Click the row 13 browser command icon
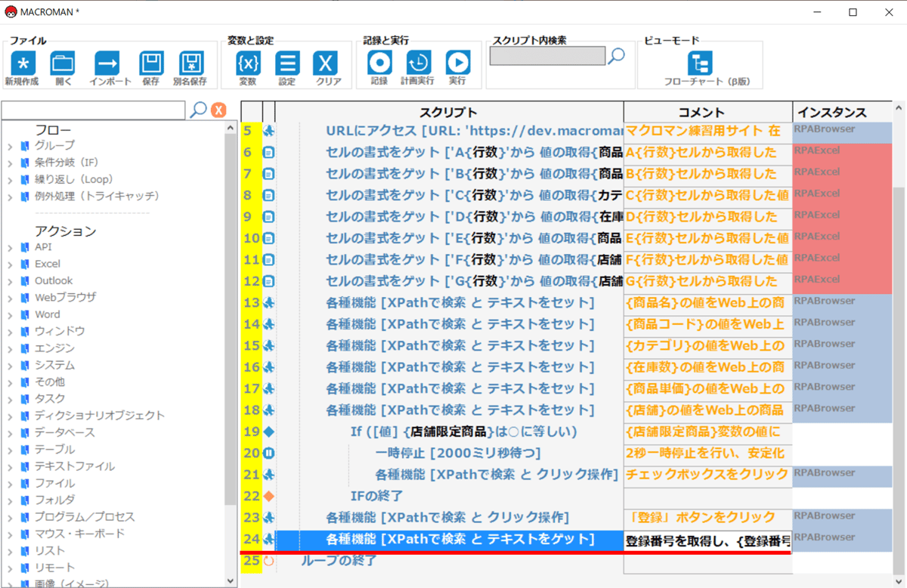The image size is (907, 588). [x=269, y=303]
